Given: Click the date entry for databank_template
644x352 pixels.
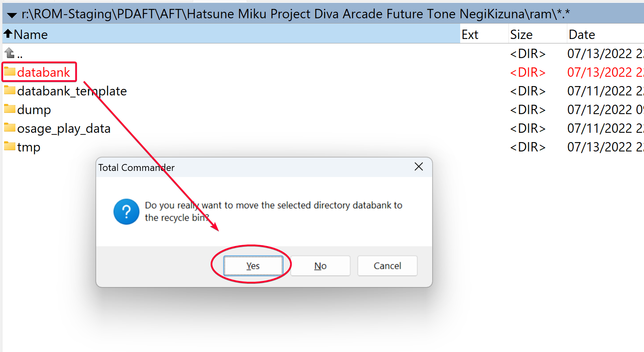Looking at the screenshot, I should 605,91.
